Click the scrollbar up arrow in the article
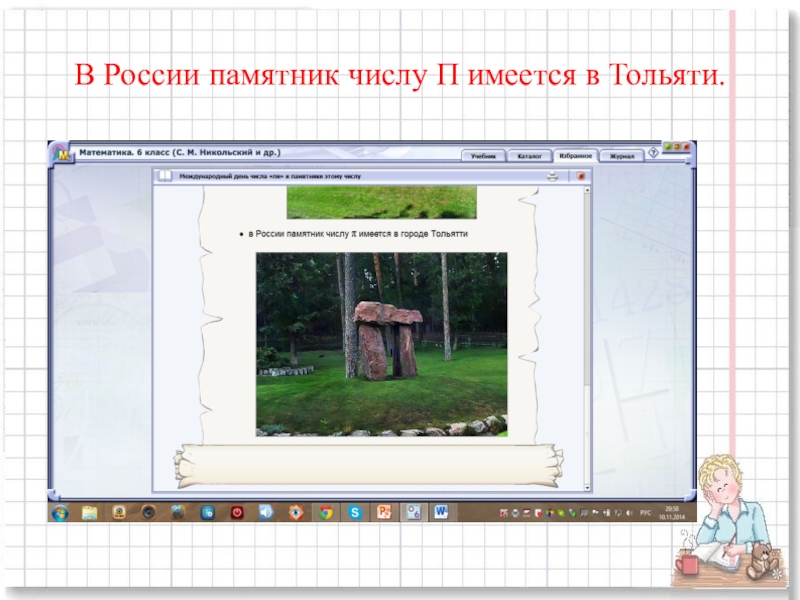Viewport: 800px width, 600px height. pos(587,190)
